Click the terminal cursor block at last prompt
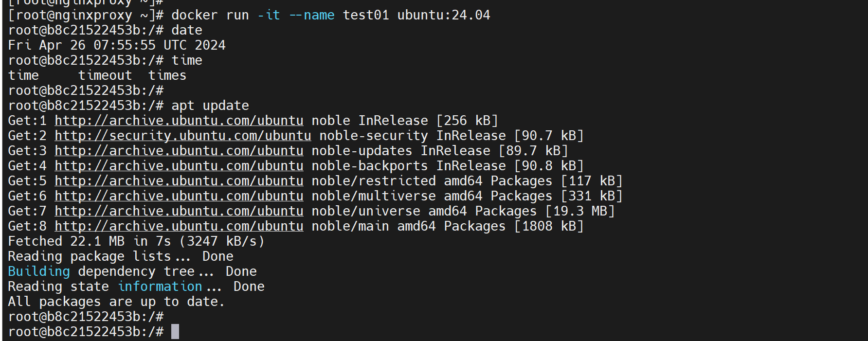868x341 pixels. pos(175,332)
